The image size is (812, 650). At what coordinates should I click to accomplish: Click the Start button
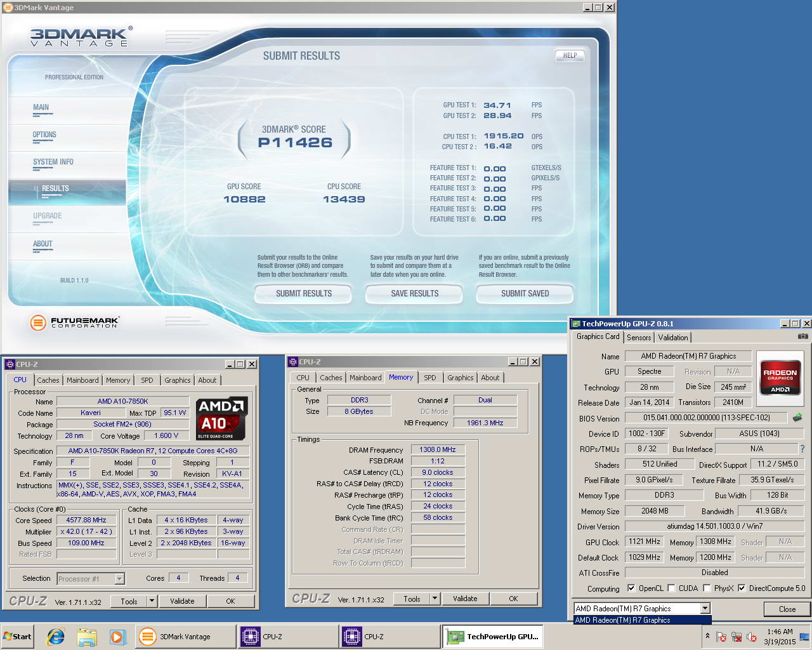18,637
